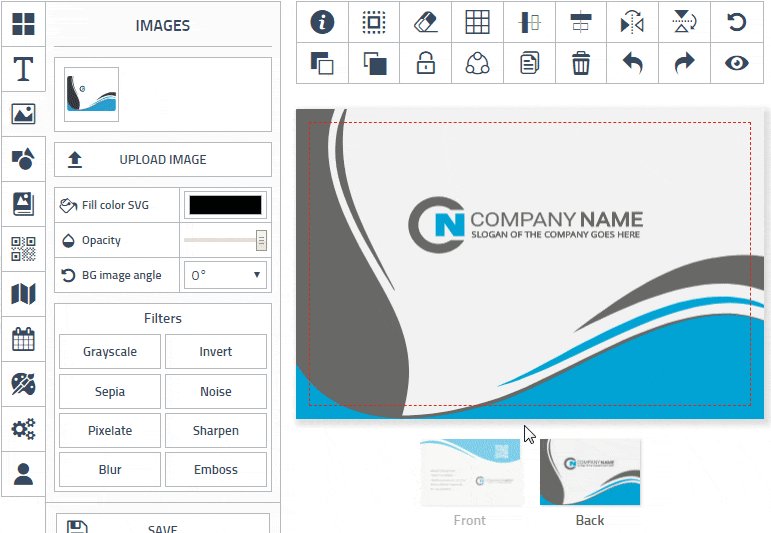Viewport: 771px width, 533px height.
Task: Click the trash delete icon
Action: point(581,64)
